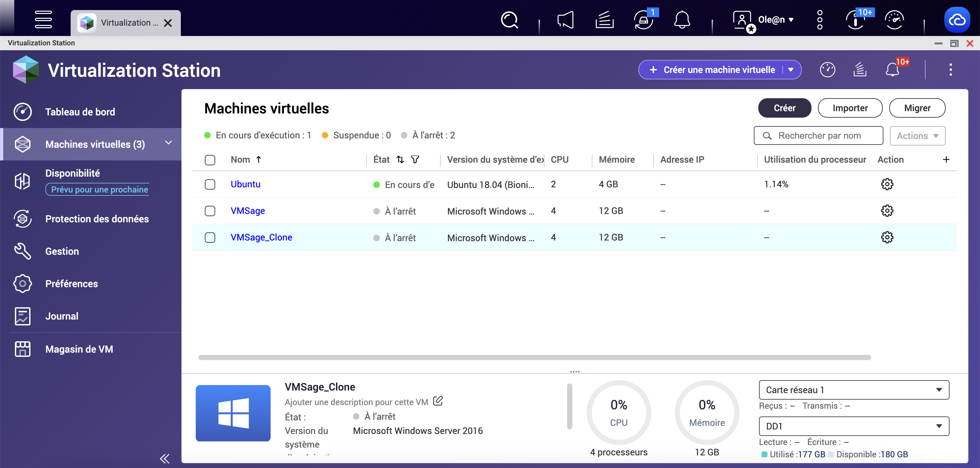Click the 0% Mémoire gauge
980x468 pixels.
pyautogui.click(x=707, y=413)
